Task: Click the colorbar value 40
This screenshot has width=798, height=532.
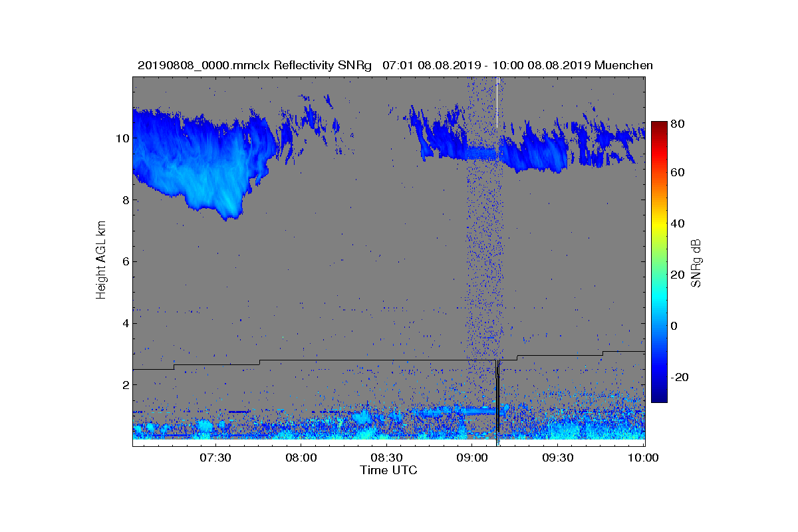Action: coord(678,223)
